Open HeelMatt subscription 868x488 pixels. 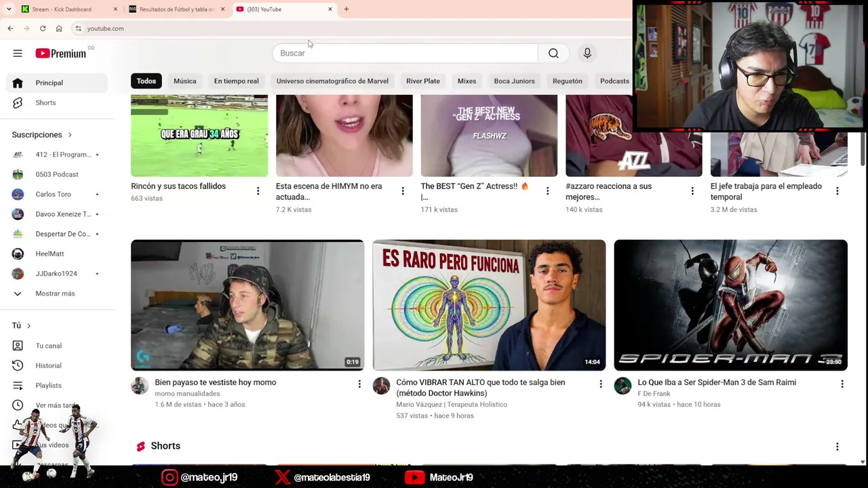pos(58,253)
